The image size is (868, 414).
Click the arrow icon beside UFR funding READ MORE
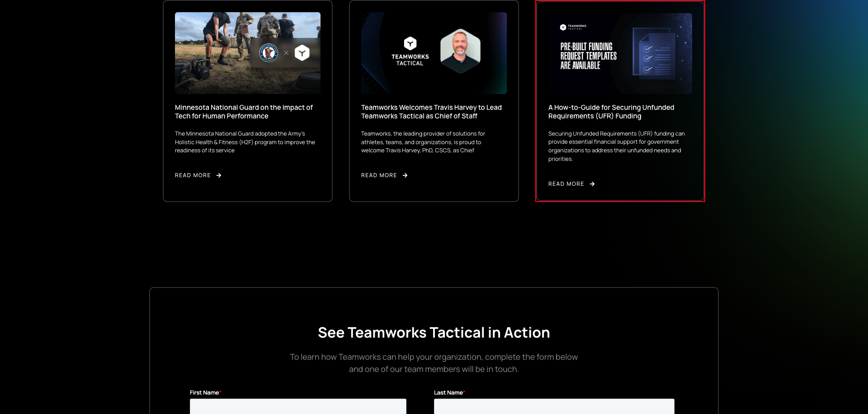tap(592, 184)
